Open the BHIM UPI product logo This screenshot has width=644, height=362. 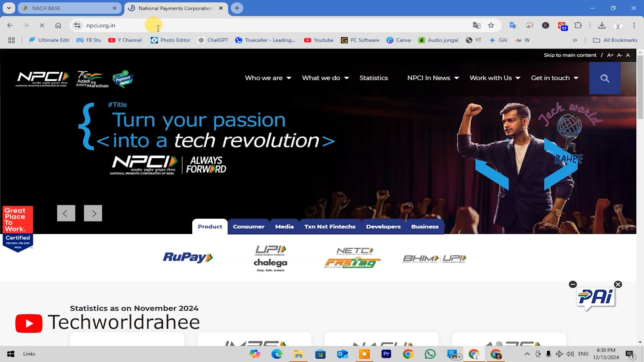[x=434, y=258]
